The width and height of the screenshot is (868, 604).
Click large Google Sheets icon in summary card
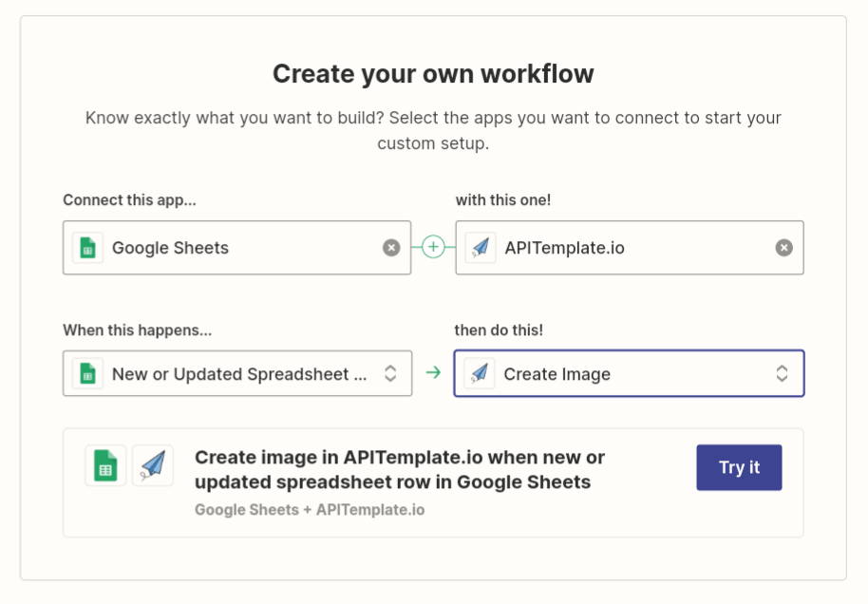coord(105,465)
